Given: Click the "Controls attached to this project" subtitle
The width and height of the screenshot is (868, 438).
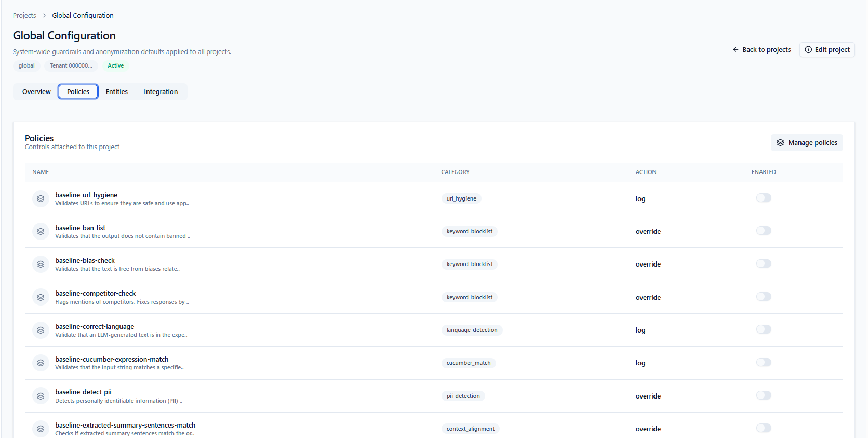Looking at the screenshot, I should coord(72,147).
